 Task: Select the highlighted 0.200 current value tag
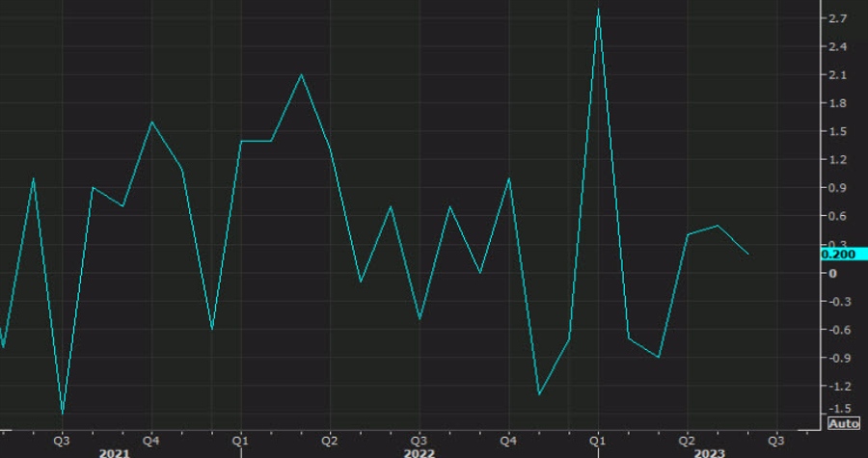tap(837, 254)
